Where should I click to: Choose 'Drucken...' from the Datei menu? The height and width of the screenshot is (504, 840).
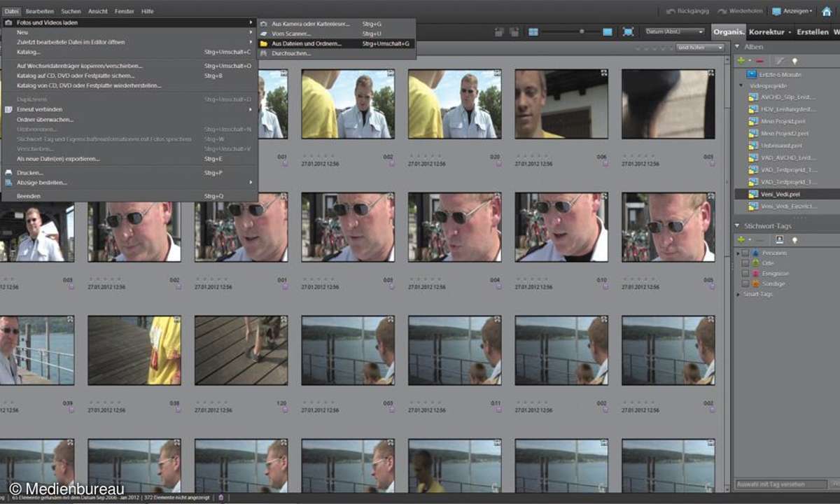click(129, 172)
